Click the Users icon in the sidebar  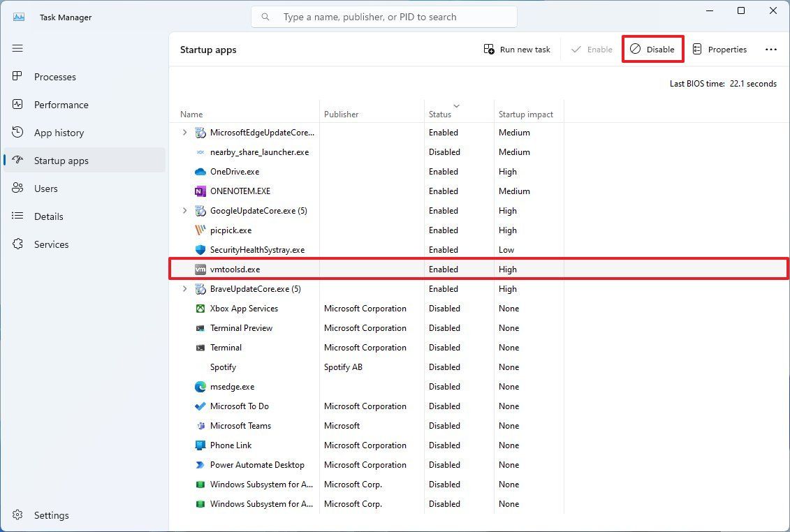pyautogui.click(x=17, y=188)
